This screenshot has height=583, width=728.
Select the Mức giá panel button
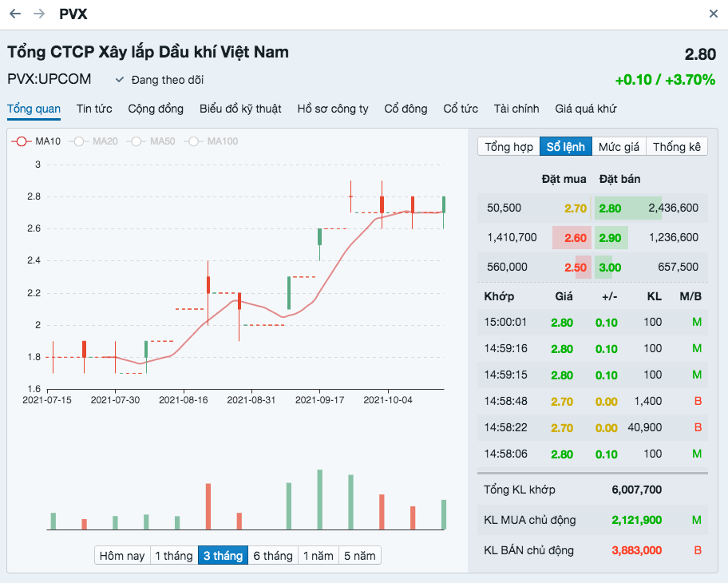pyautogui.click(x=619, y=147)
